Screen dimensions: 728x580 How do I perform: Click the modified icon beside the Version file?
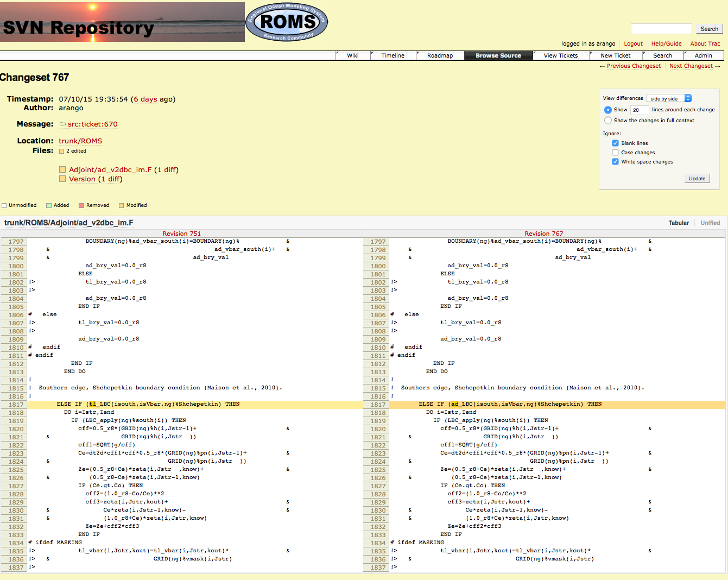(x=62, y=179)
